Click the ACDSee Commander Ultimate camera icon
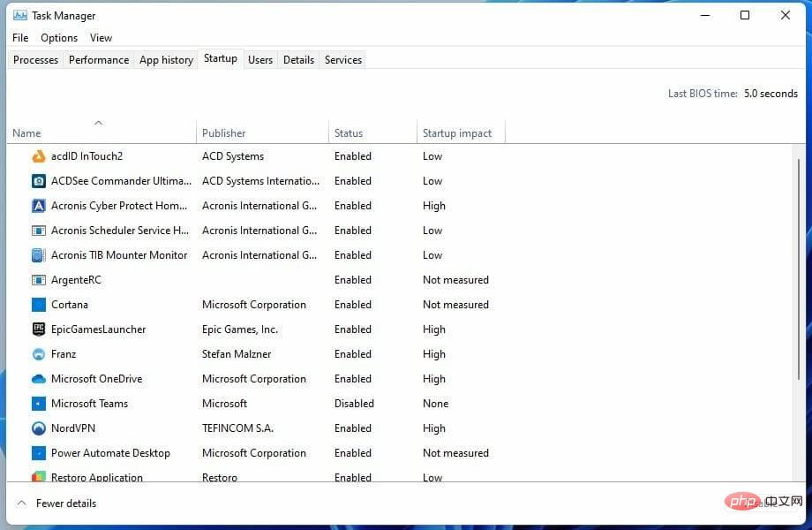 click(39, 181)
